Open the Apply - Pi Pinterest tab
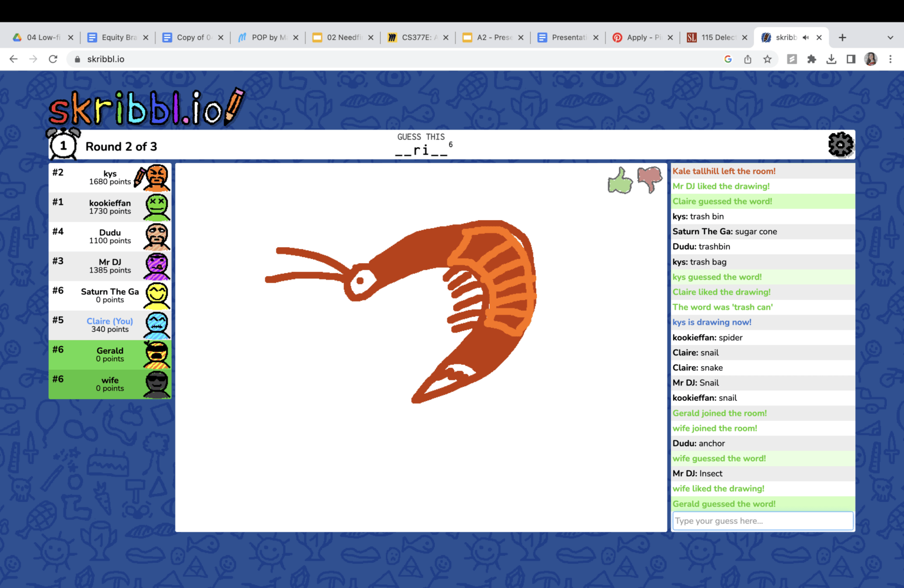The width and height of the screenshot is (904, 588). [x=643, y=37]
